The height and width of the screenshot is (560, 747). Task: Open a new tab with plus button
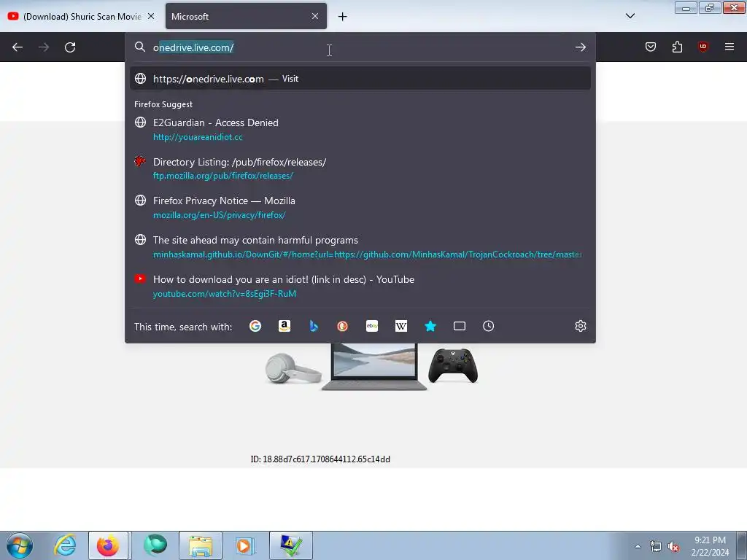point(343,17)
